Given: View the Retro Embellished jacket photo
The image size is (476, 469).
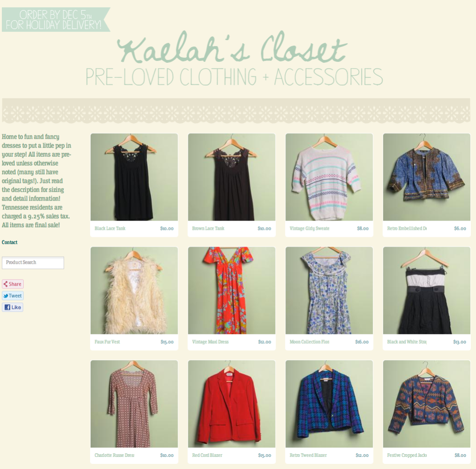Looking at the screenshot, I should 427,177.
